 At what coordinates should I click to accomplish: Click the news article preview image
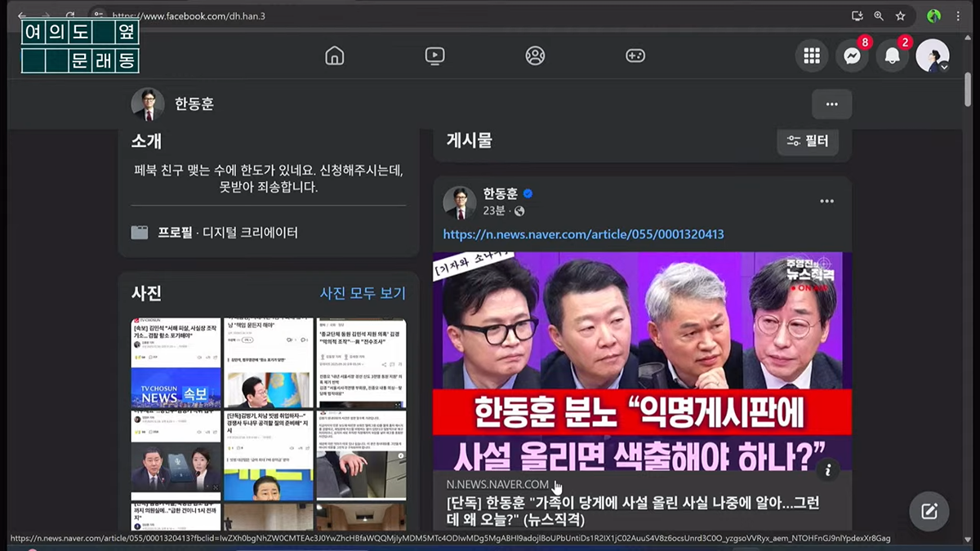pos(642,359)
